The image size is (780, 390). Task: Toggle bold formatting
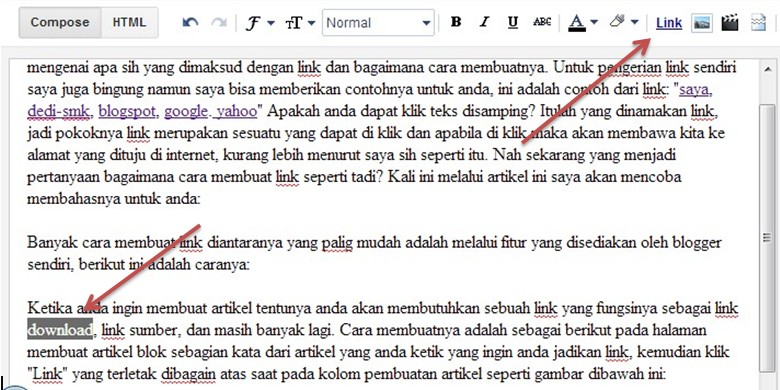tap(456, 22)
